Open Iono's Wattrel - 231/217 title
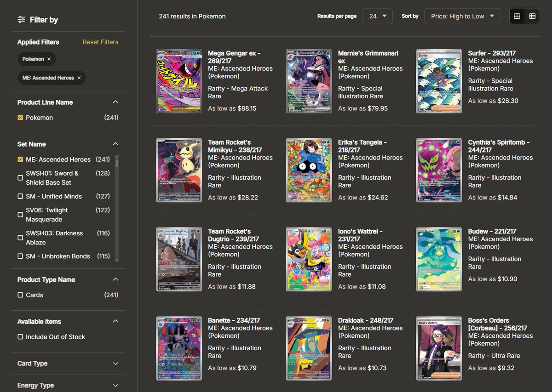This screenshot has width=552, height=392. click(360, 235)
